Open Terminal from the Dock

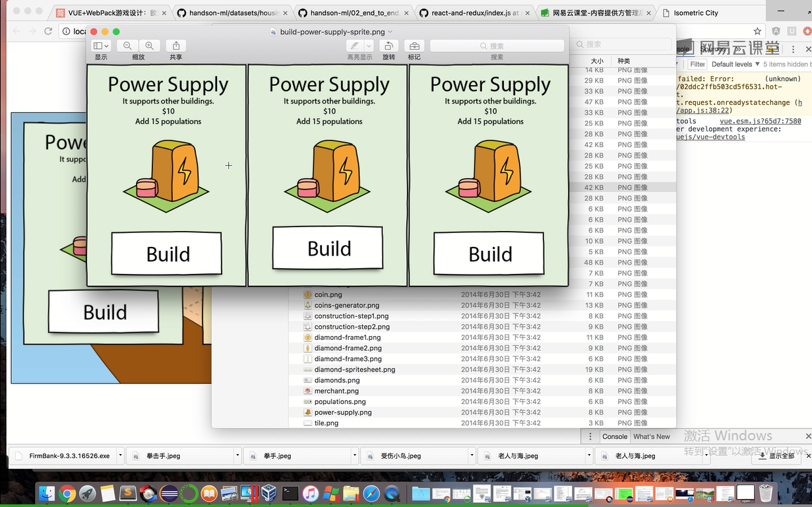tap(290, 493)
